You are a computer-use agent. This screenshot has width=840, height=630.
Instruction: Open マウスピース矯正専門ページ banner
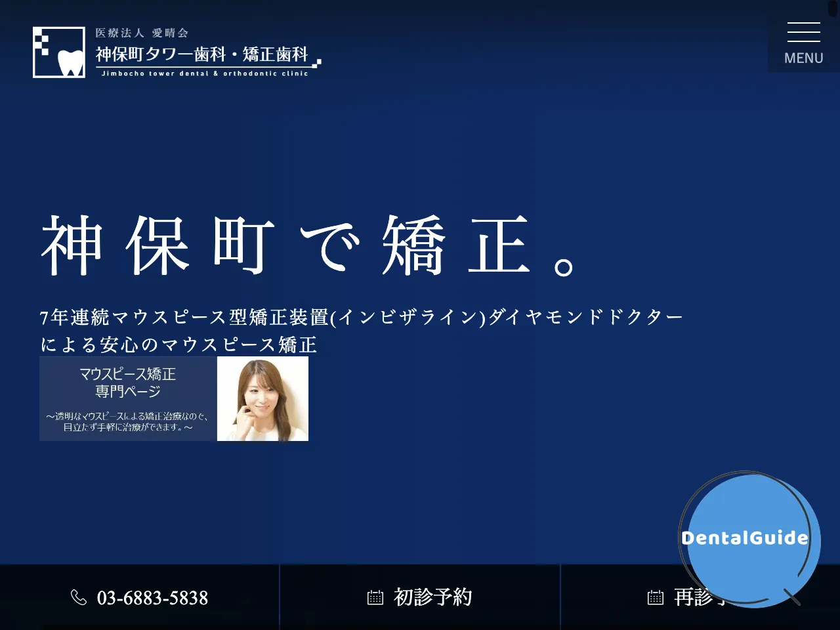click(174, 398)
